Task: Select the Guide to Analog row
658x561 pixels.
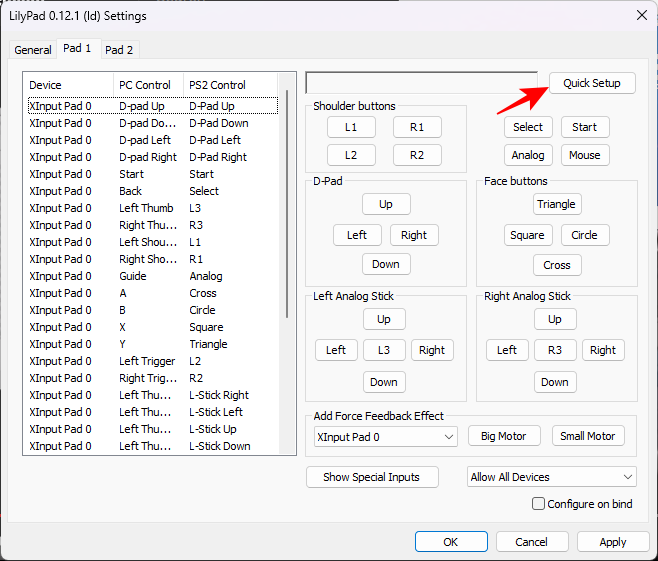Action: click(153, 276)
